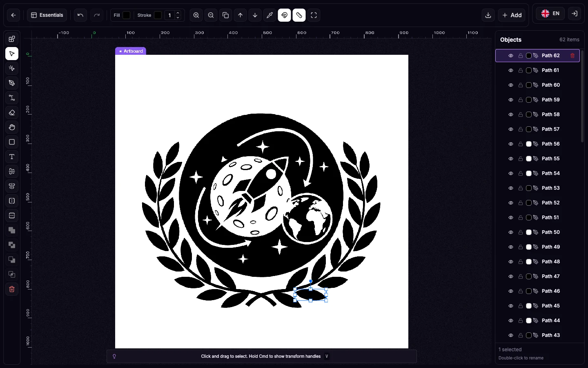
Task: Toggle the snapping magnet button
Action: coord(285,15)
